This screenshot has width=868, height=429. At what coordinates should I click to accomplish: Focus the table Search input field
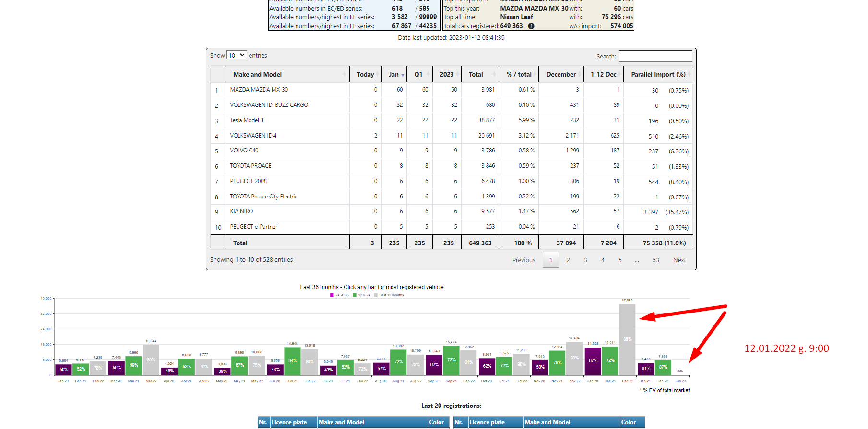pos(655,56)
